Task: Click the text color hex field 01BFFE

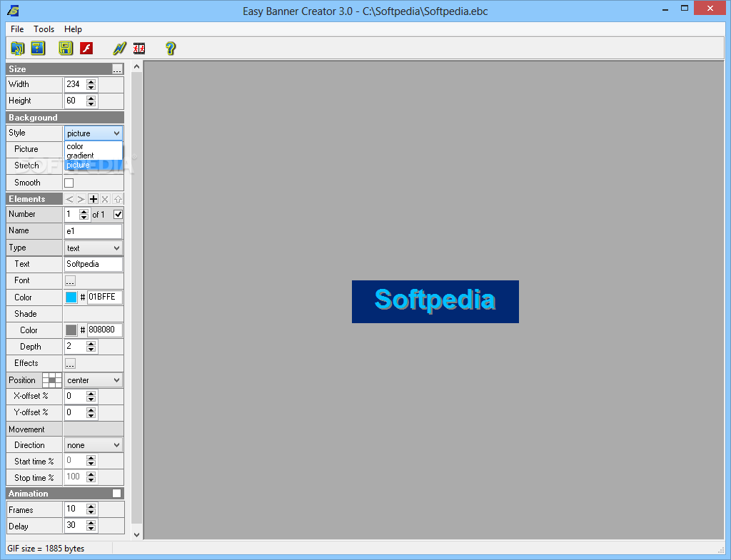Action: (104, 297)
